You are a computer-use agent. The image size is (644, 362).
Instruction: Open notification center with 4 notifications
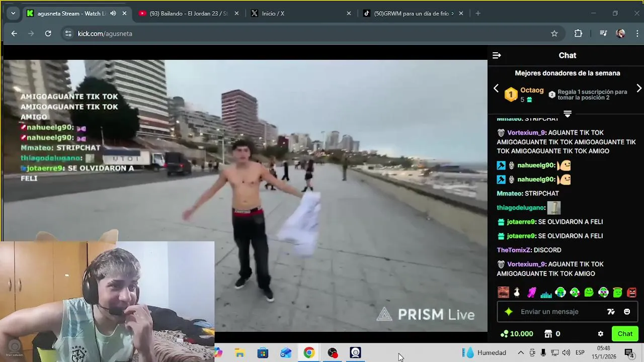(629, 353)
